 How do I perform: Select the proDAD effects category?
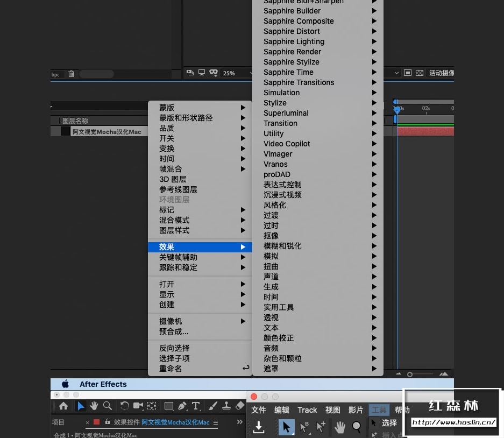tap(318, 174)
